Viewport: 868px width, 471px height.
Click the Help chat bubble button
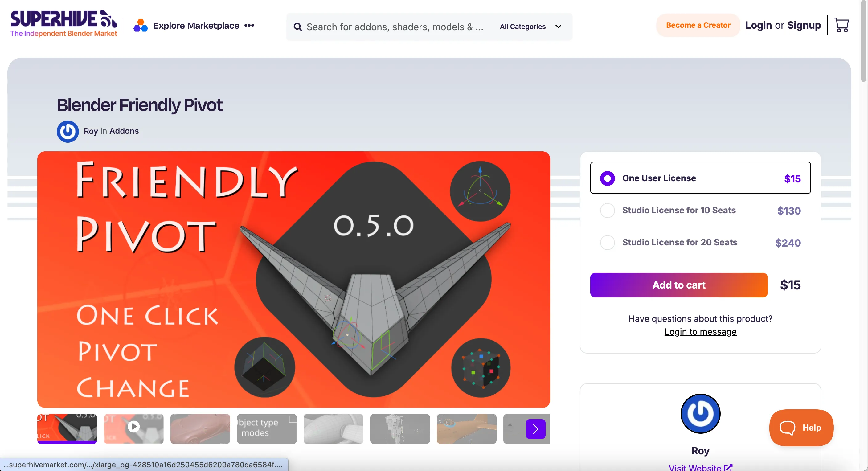[x=801, y=428]
